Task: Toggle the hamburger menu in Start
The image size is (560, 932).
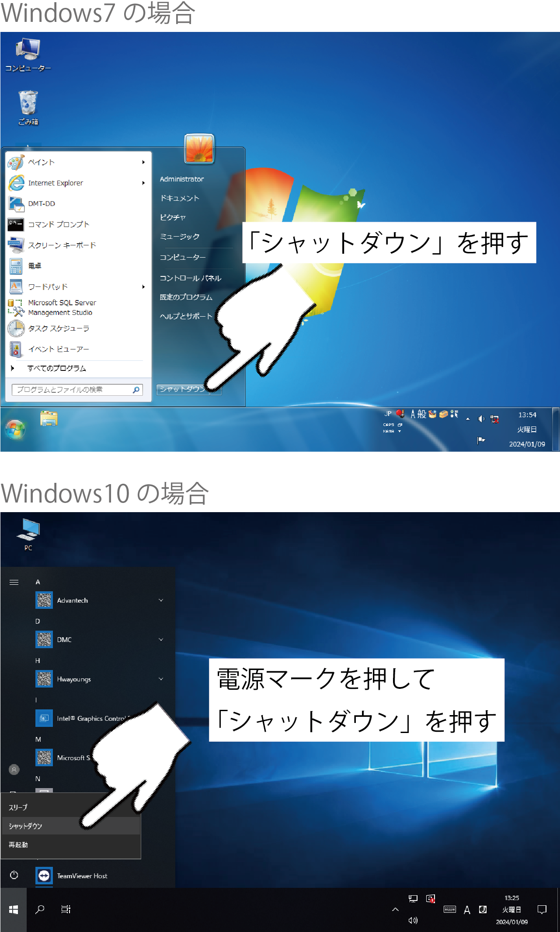Action: (14, 582)
